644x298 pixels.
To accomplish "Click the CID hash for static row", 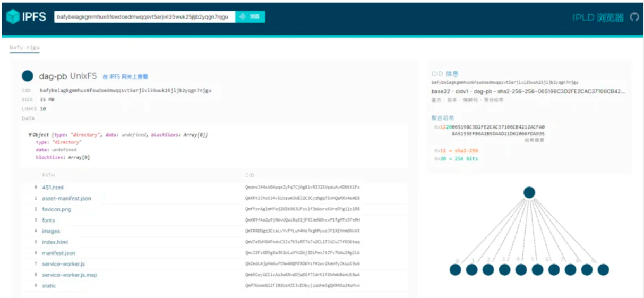I will point(302,286).
